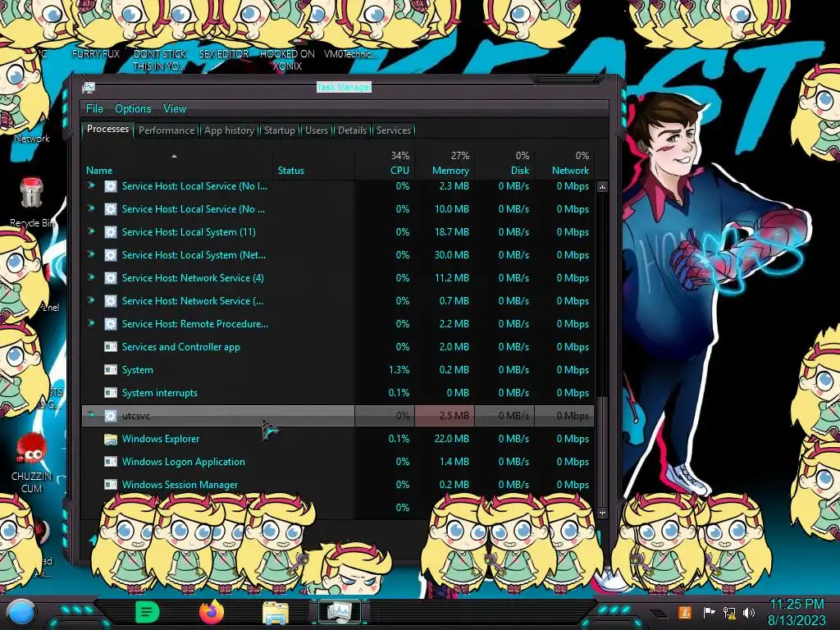Click the "Services and Controller app" name

pyautogui.click(x=181, y=347)
